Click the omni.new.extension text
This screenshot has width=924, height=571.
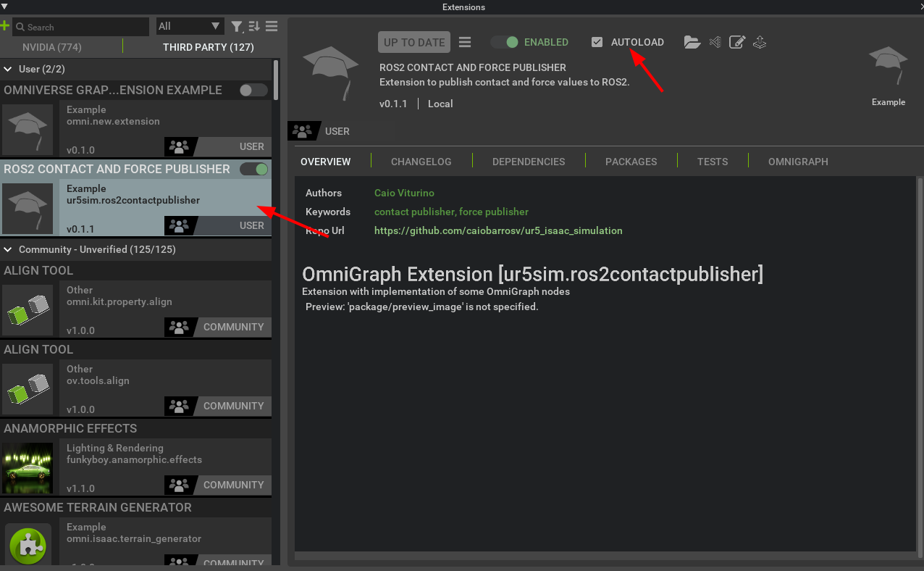[113, 121]
